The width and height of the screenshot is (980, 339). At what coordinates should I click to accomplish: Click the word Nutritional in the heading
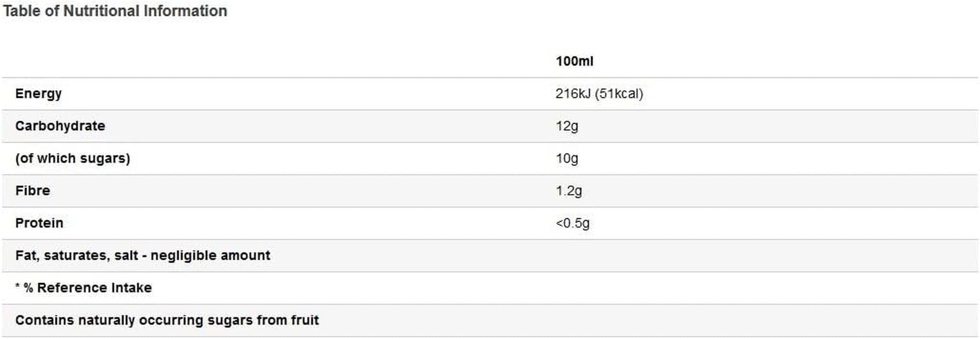[x=102, y=11]
